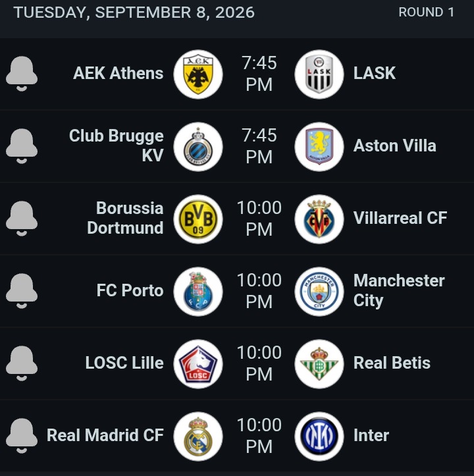Open the Club Brugge KV badge
Viewport: 474px width, 476px height.
pos(198,147)
